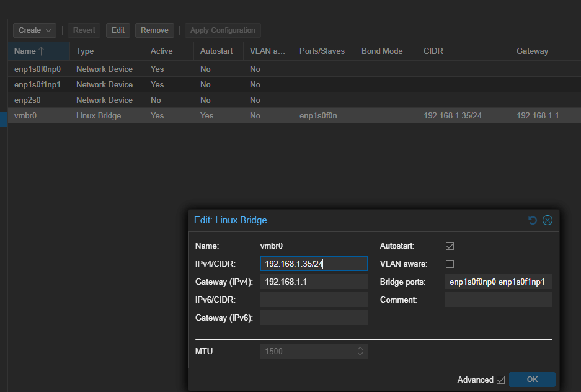Image resolution: width=581 pixels, height=392 pixels.
Task: Click the Remove toolbar button
Action: pyautogui.click(x=154, y=30)
